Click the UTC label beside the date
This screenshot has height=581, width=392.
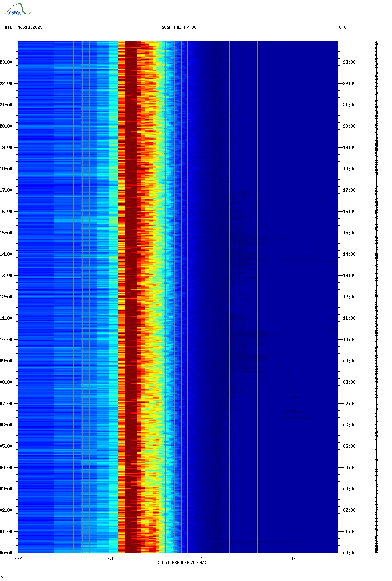click(x=9, y=27)
